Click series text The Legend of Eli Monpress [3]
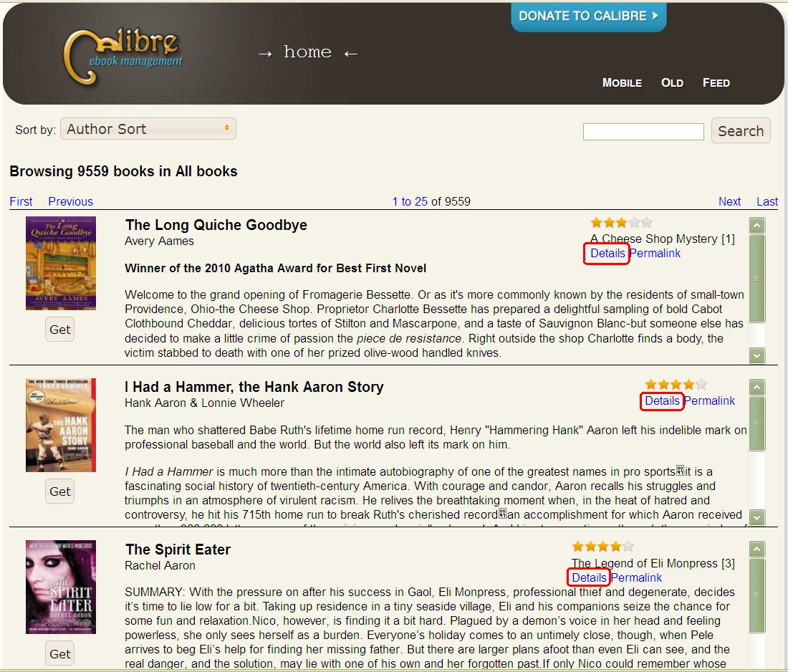The height and width of the screenshot is (672, 788). [653, 563]
